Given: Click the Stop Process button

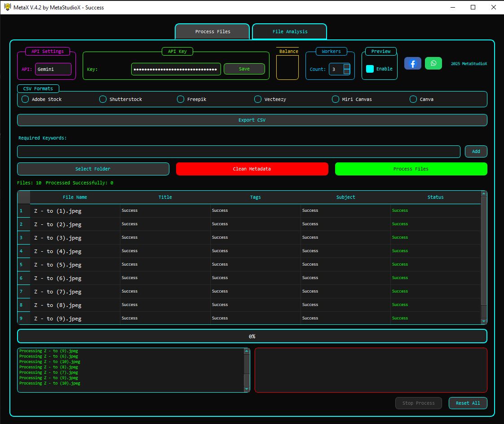Looking at the screenshot, I should point(419,403).
